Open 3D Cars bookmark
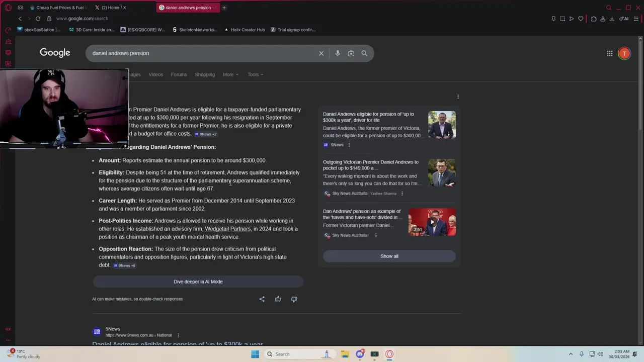Image resolution: width=644 pixels, height=362 pixels. (x=91, y=30)
